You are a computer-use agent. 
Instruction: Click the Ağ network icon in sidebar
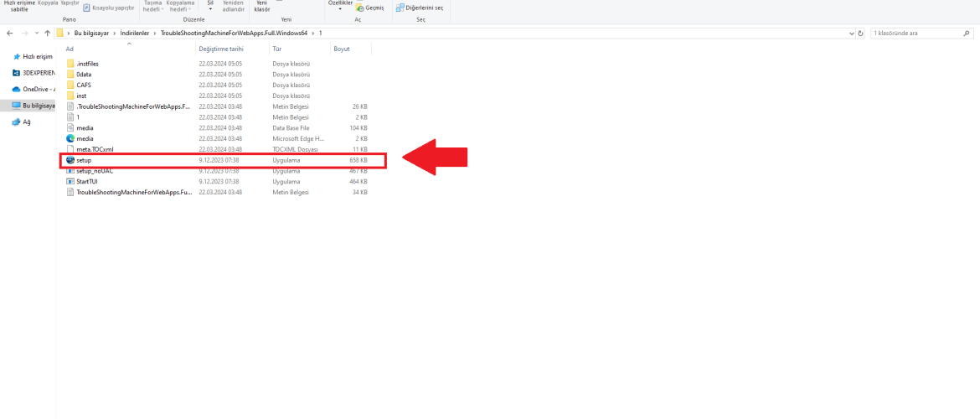click(x=16, y=122)
